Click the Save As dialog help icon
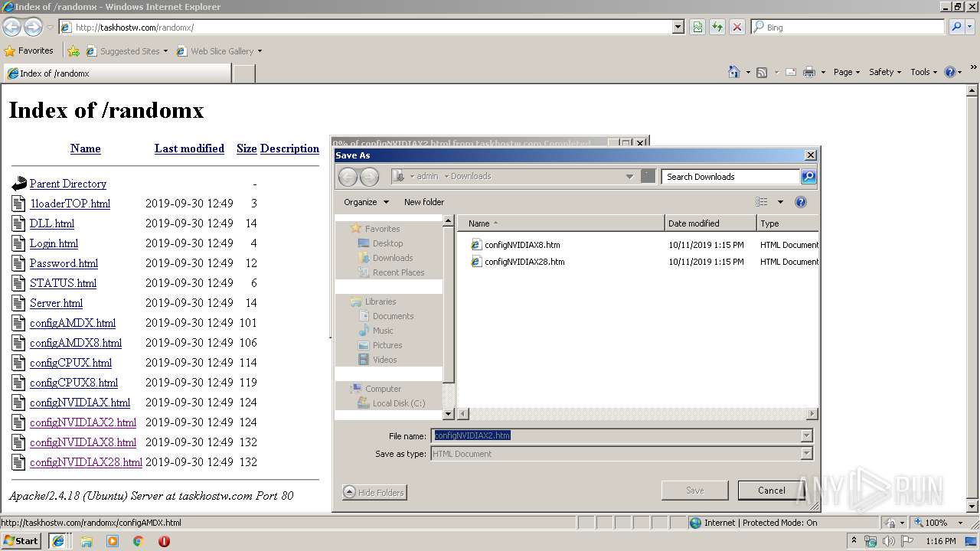The height and width of the screenshot is (551, 980). pos(801,202)
